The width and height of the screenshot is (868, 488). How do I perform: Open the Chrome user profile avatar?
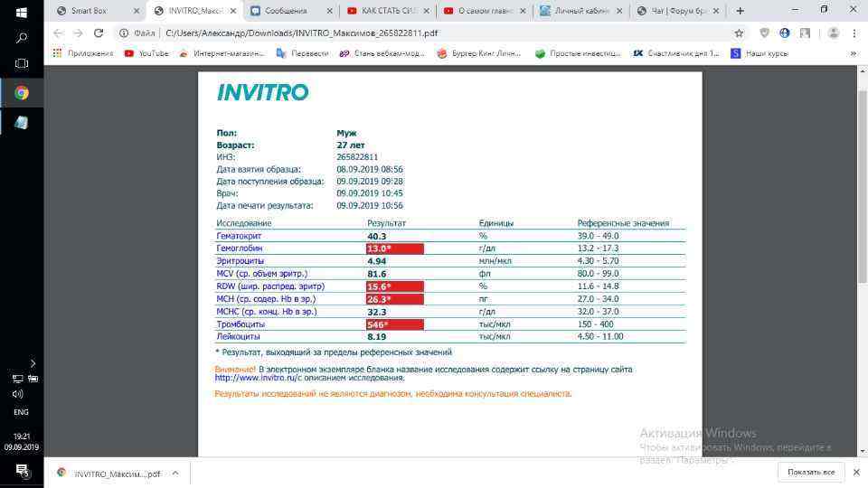point(832,33)
